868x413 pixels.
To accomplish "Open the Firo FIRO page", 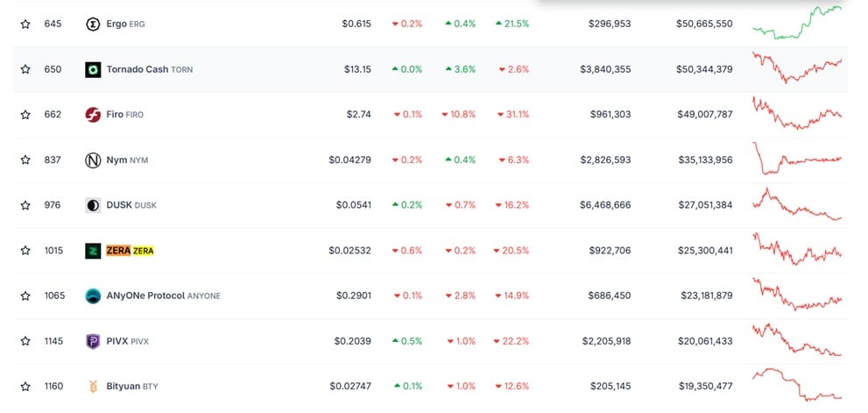I will (124, 115).
